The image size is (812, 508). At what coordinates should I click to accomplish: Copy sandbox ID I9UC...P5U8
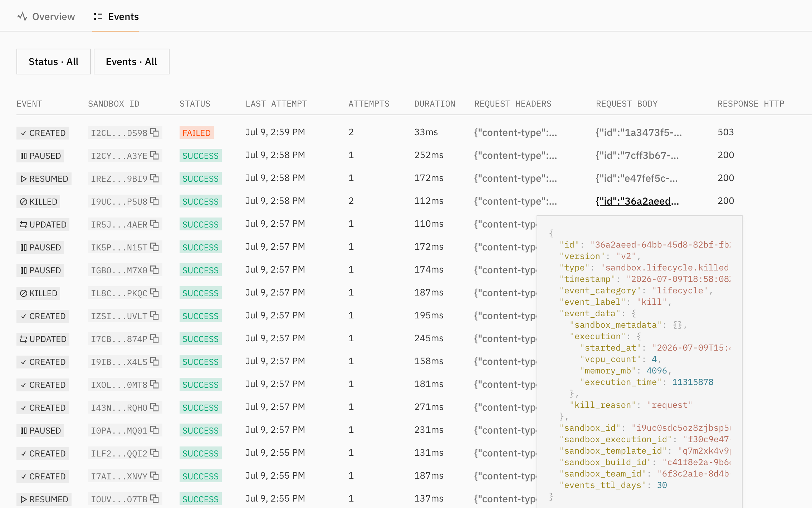(155, 201)
